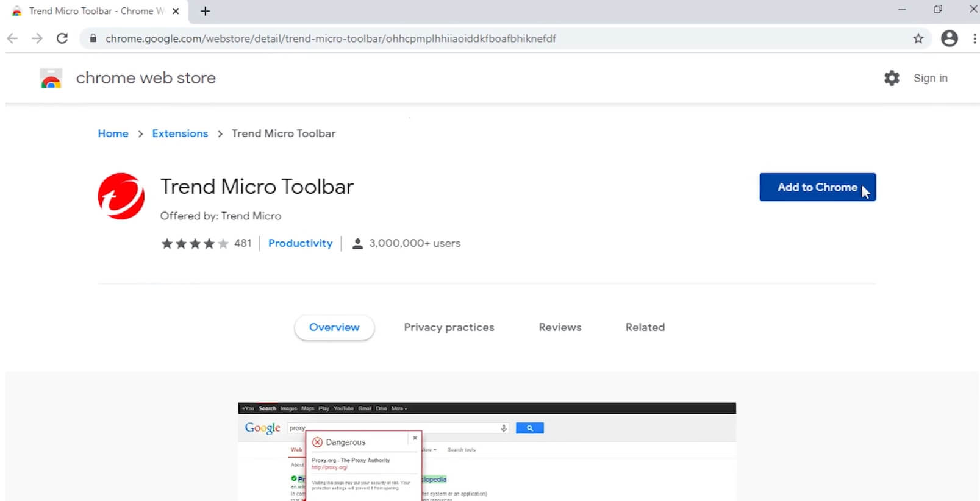Select the Trend Micro Toolbar browser tab
The height and width of the screenshot is (501, 980).
[96, 11]
